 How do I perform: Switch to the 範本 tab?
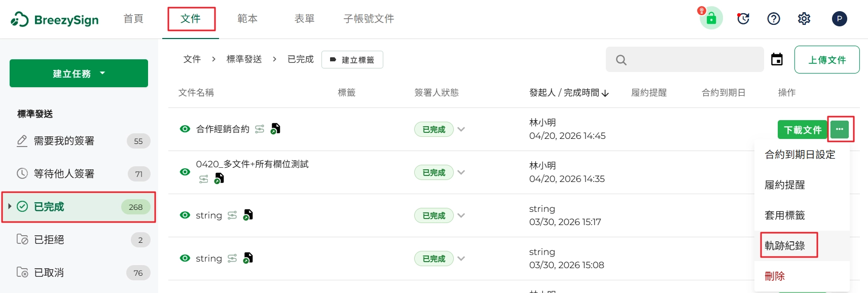(247, 19)
